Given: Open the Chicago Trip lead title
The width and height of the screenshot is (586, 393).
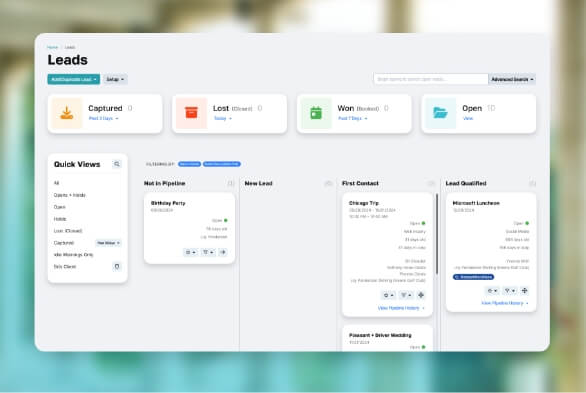Looking at the screenshot, I should coord(364,203).
